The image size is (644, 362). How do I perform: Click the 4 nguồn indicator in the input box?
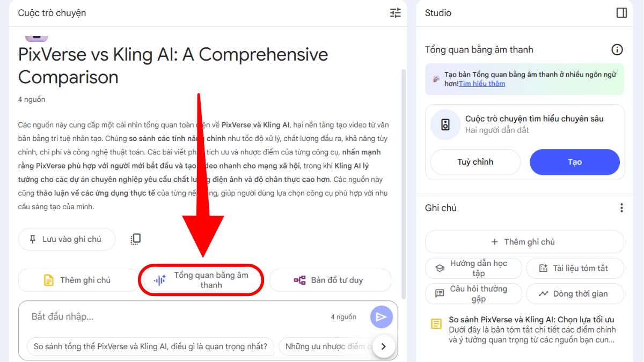(x=343, y=317)
